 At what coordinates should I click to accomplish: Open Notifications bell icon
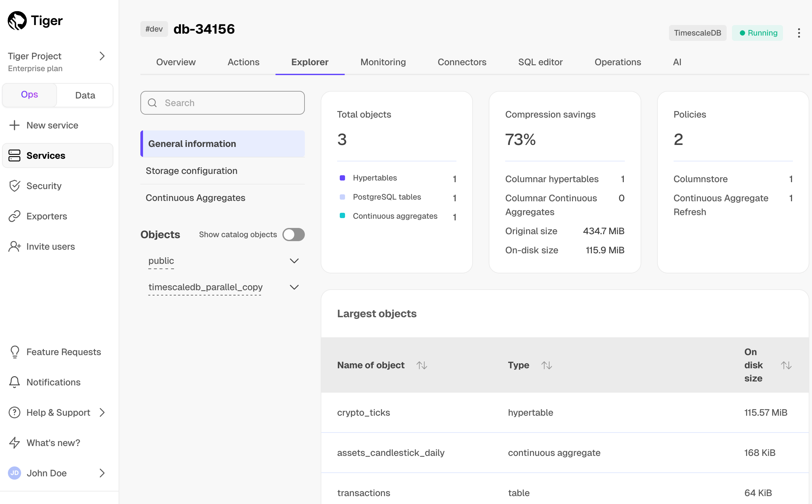(14, 382)
